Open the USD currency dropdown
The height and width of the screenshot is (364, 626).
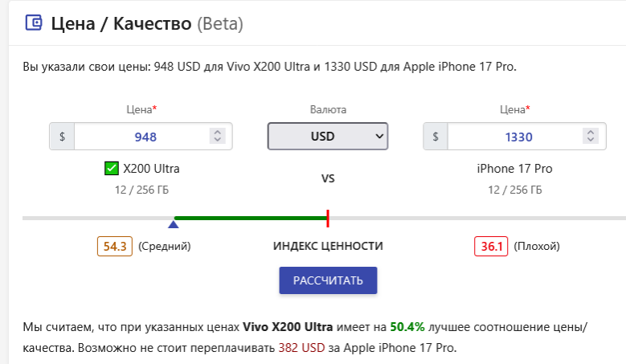pos(328,137)
